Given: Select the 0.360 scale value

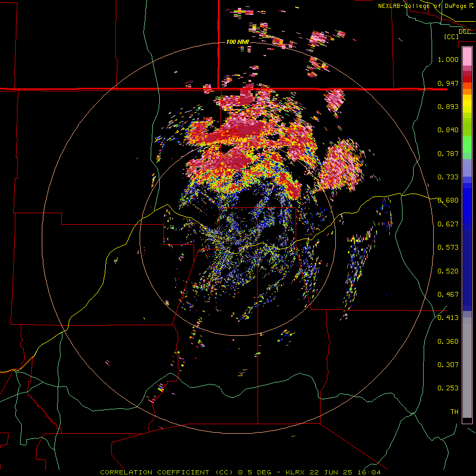Looking at the screenshot, I should click(448, 342).
